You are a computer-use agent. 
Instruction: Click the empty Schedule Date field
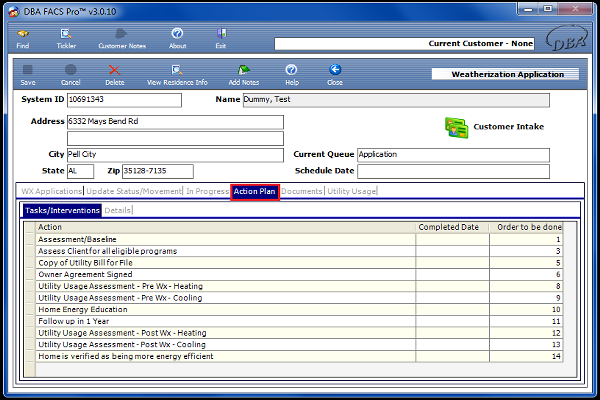click(x=453, y=171)
